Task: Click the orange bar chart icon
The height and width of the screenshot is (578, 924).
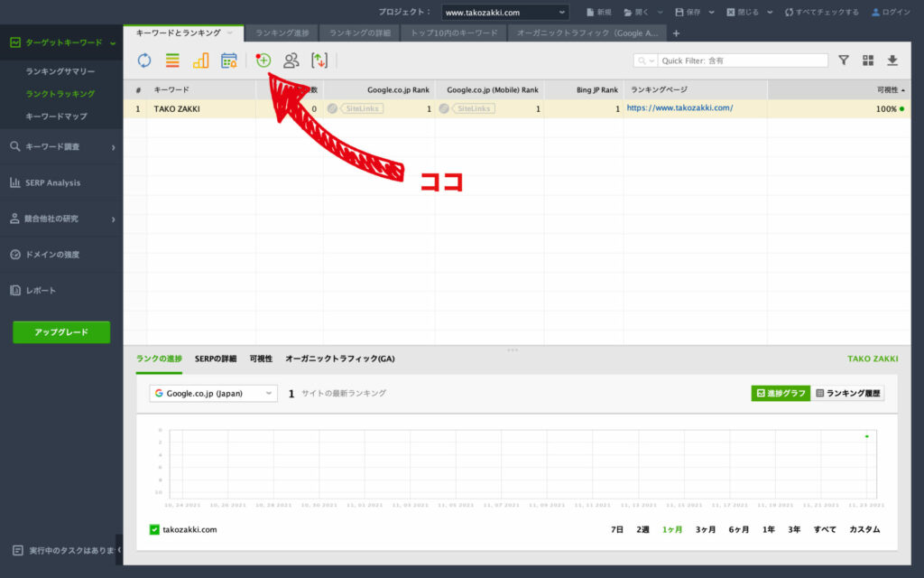Action: click(x=200, y=61)
